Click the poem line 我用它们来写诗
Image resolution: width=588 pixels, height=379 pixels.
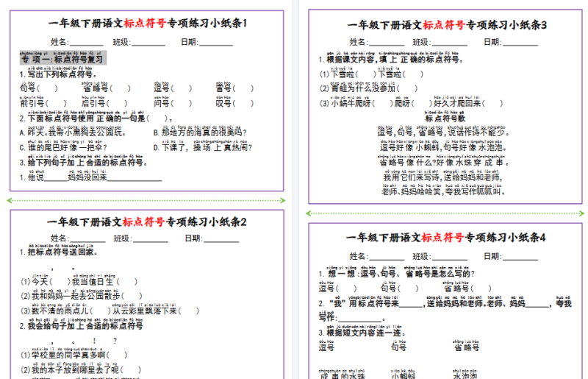442,177
